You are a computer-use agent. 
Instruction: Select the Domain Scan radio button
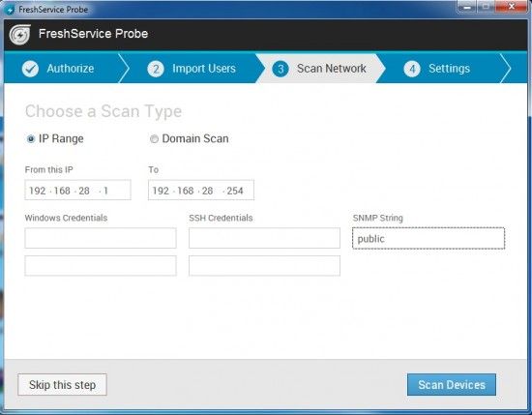[154, 138]
